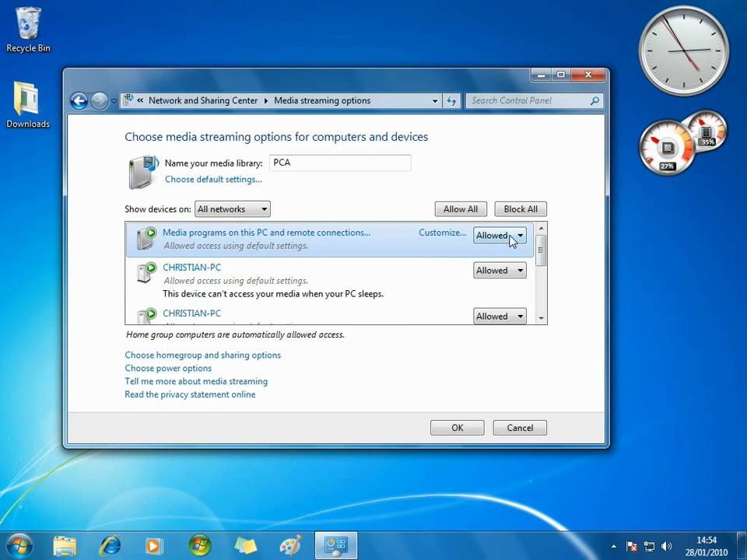The image size is (747, 560).
Task: Click the analog clock gadget
Action: [684, 50]
